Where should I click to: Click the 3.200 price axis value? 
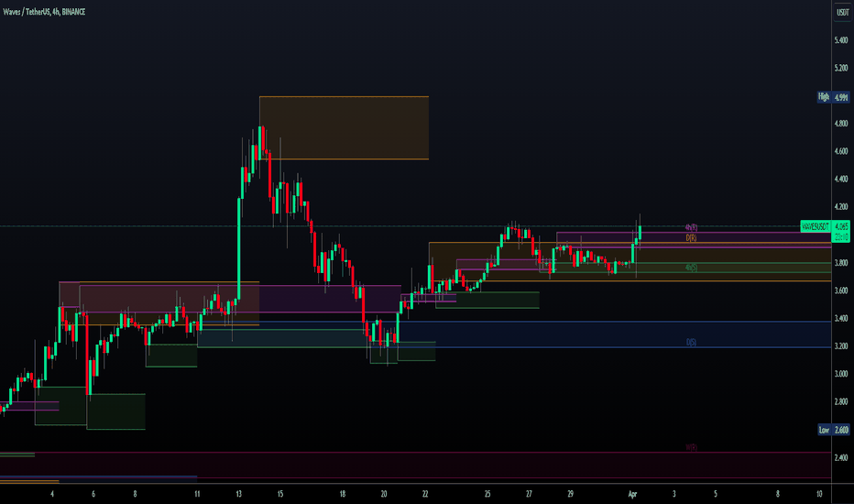click(x=841, y=346)
